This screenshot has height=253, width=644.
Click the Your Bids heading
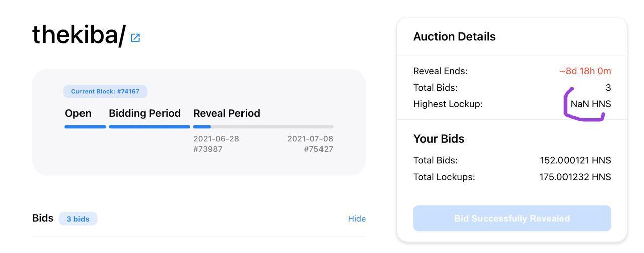pyautogui.click(x=439, y=139)
